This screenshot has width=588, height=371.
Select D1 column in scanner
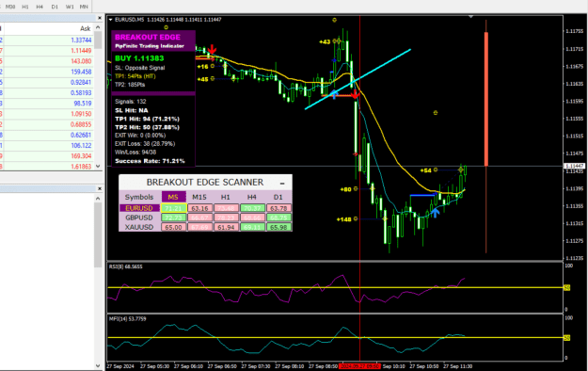pos(278,197)
